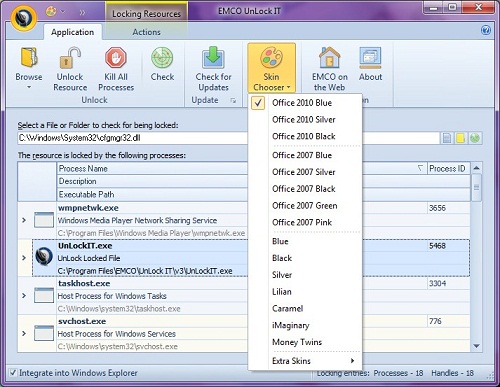Screen dimensions: 500x387
Task: Click the process list scrollbar thumb
Action: pos(476,188)
